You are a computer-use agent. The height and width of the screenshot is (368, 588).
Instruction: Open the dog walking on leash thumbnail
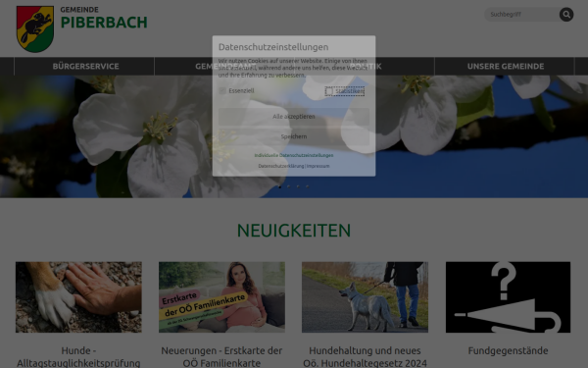(365, 297)
